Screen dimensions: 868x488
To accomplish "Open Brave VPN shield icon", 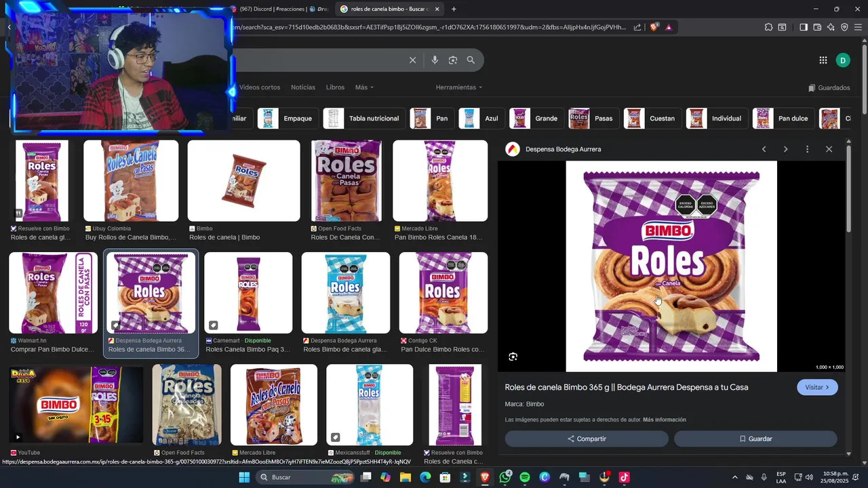I will pyautogui.click(x=844, y=27).
